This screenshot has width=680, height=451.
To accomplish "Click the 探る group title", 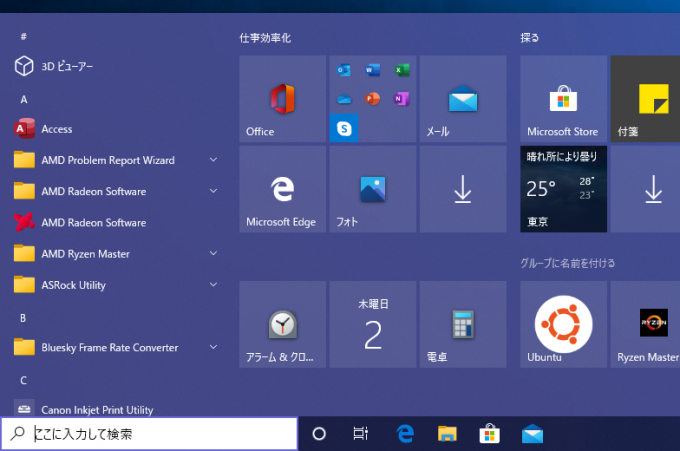I will click(x=530, y=38).
